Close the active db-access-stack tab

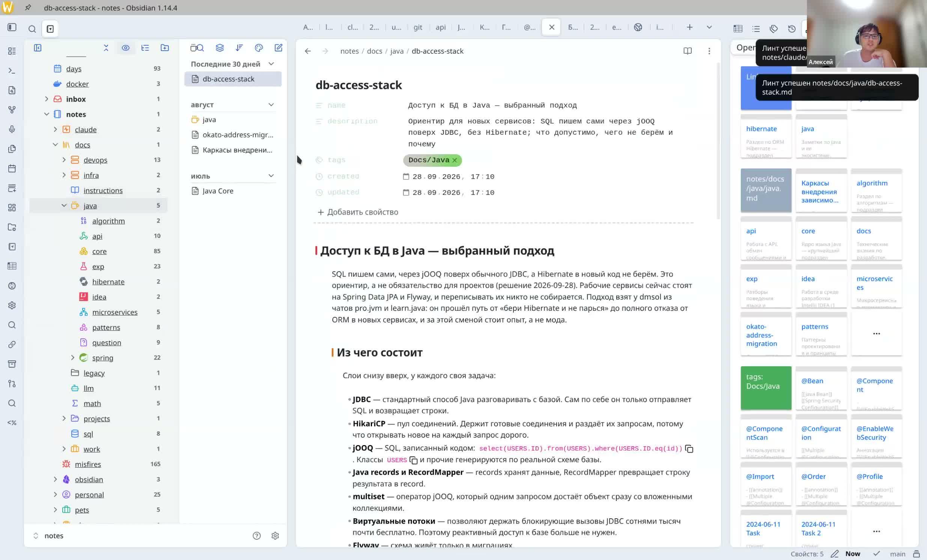[552, 27]
